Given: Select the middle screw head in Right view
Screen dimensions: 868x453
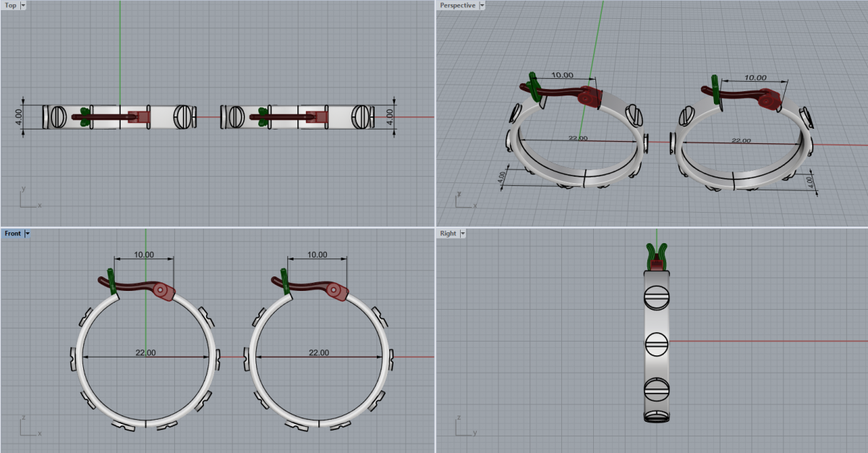Looking at the screenshot, I should tap(655, 342).
